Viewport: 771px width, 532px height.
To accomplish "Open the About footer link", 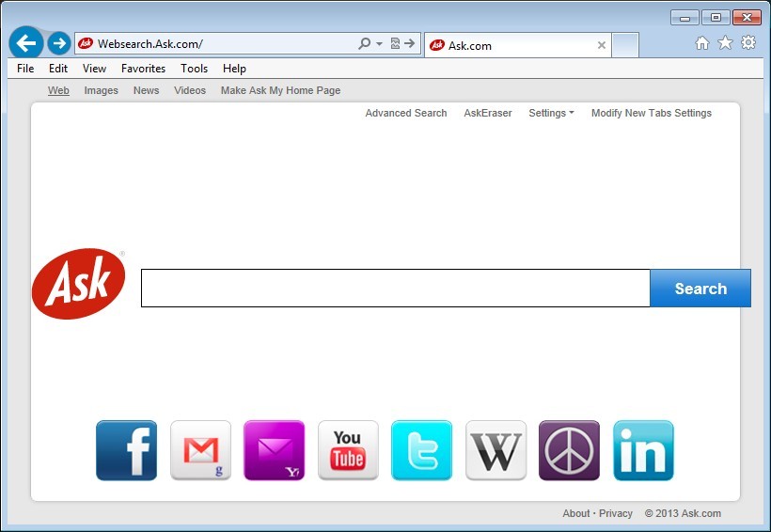I will tap(575, 513).
